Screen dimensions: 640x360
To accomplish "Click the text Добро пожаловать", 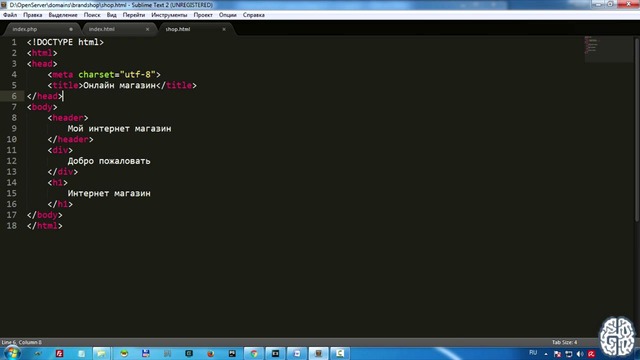I will click(x=109, y=161).
